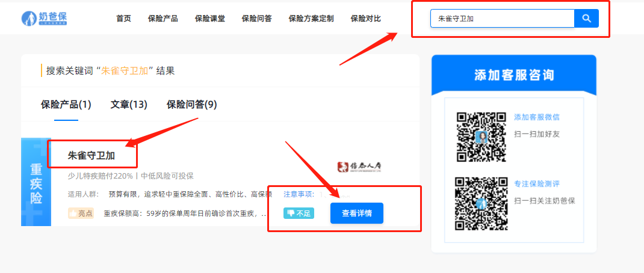644x273 pixels.
Task: Open the 首页 navigation item
Action: click(123, 19)
